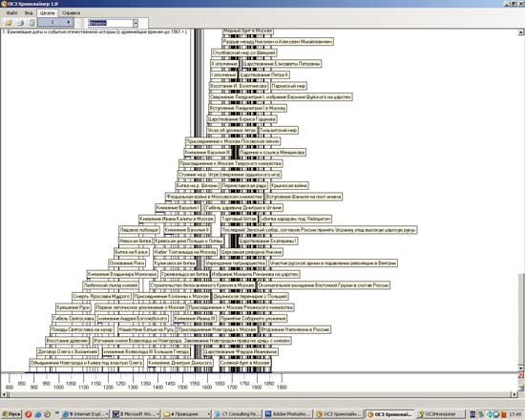Click the vertical scrollbar down arrow
The width and height of the screenshot is (525, 420).
[521, 367]
